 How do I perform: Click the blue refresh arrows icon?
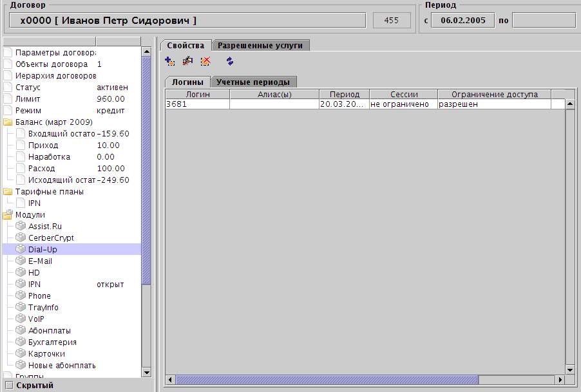click(229, 61)
